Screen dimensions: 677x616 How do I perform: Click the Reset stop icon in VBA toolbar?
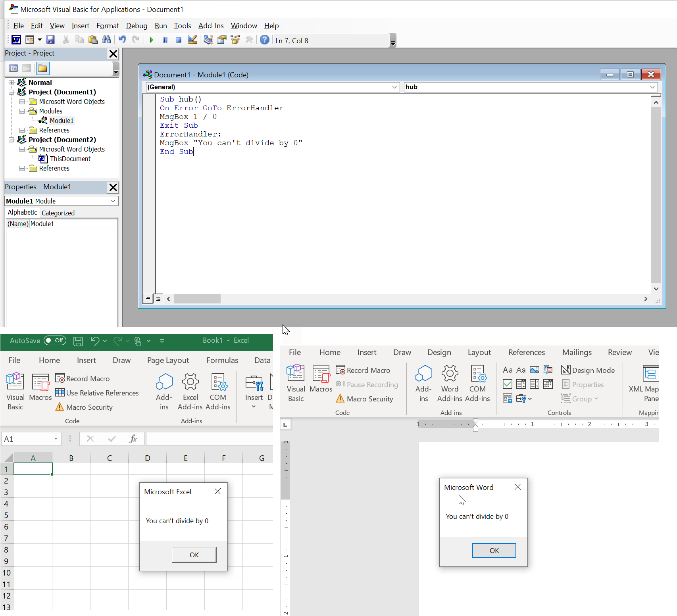(x=179, y=40)
